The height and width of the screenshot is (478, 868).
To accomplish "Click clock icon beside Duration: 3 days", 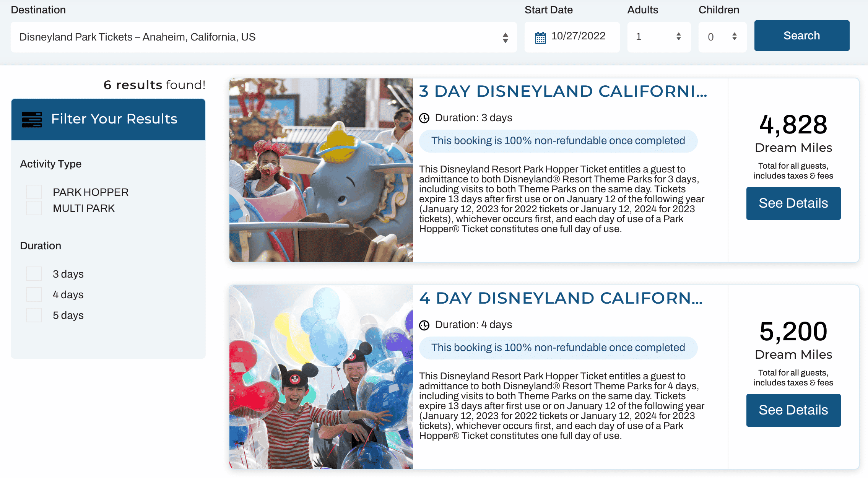I will pyautogui.click(x=424, y=118).
